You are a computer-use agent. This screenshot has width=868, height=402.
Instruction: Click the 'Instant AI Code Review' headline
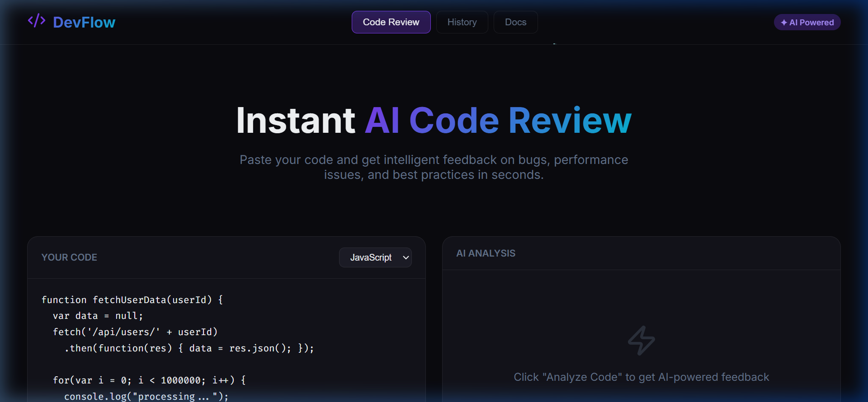[434, 121]
